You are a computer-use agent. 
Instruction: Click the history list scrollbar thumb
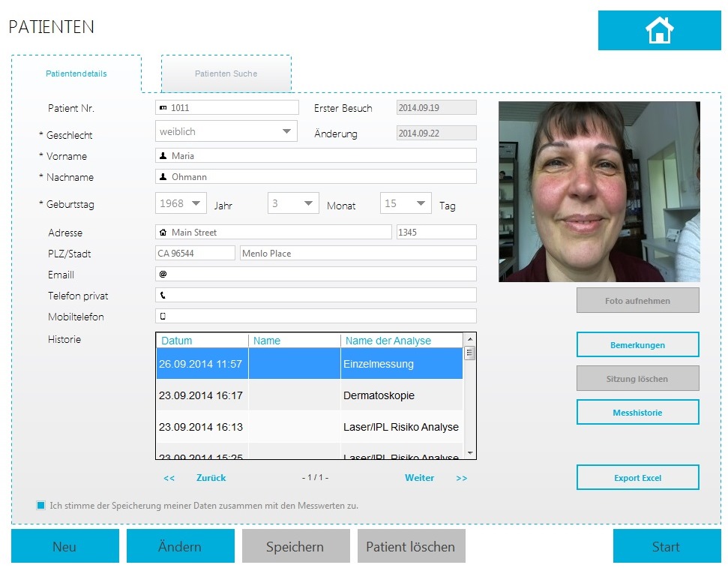pos(470,353)
